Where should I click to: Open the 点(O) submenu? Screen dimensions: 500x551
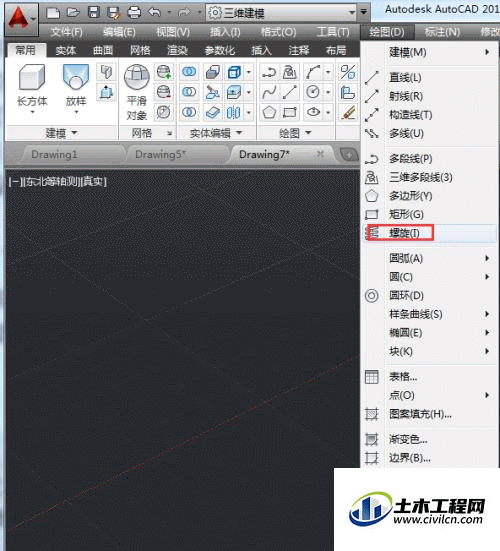click(429, 395)
